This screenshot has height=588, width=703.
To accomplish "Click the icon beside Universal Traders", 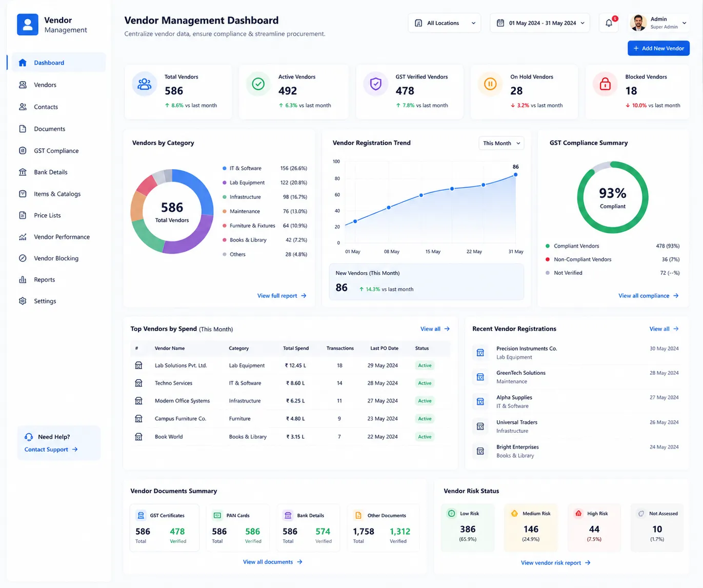I will [480, 427].
